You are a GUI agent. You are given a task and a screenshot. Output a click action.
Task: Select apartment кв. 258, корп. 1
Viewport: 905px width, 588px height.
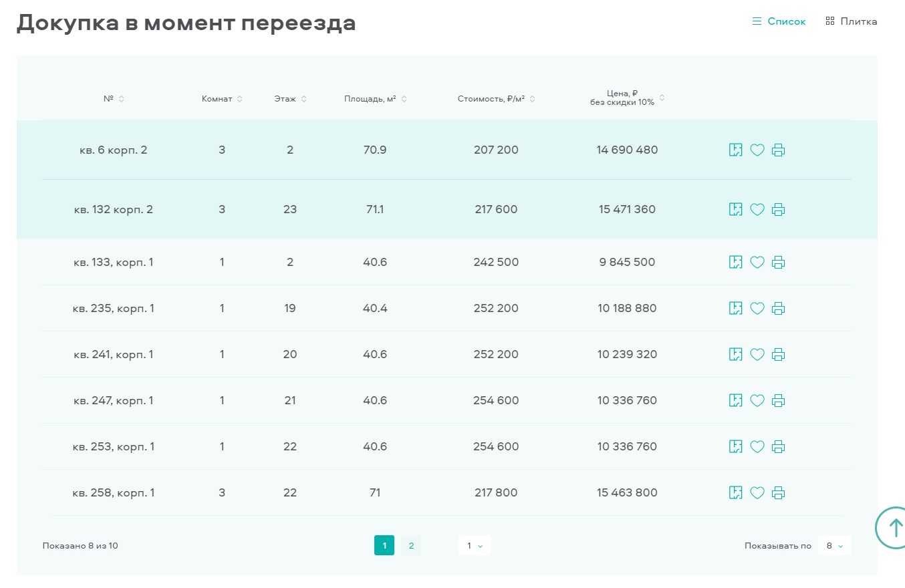pyautogui.click(x=114, y=493)
